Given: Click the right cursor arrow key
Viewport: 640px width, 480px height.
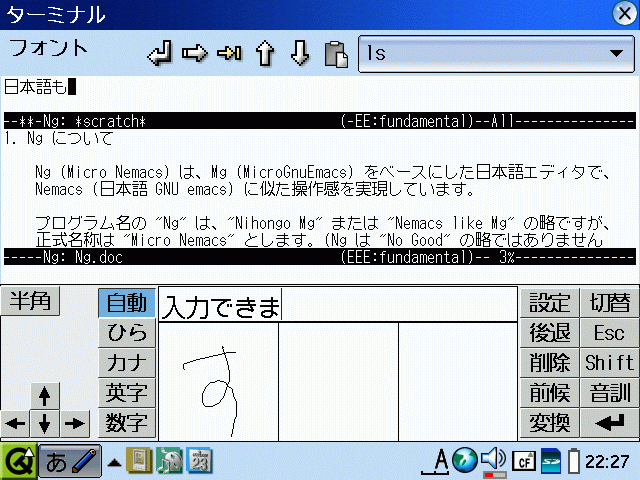Looking at the screenshot, I should [x=75, y=424].
